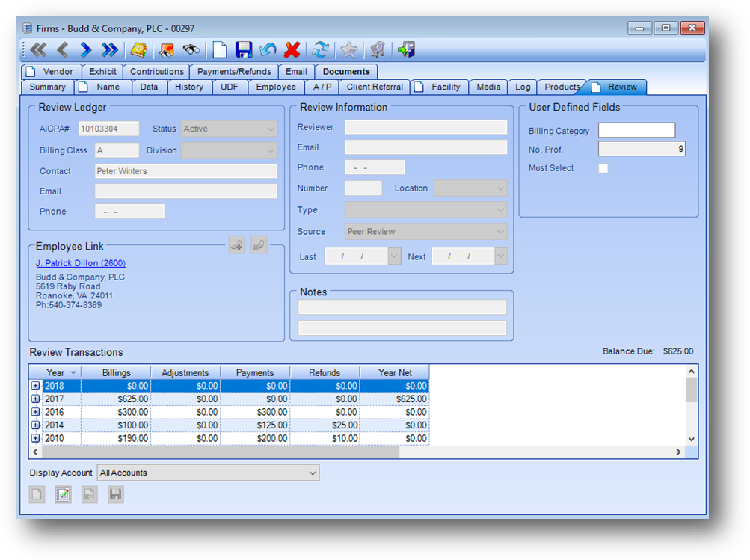The width and height of the screenshot is (750, 560).
Task: Open the Source Peer Review dropdown
Action: coord(500,232)
